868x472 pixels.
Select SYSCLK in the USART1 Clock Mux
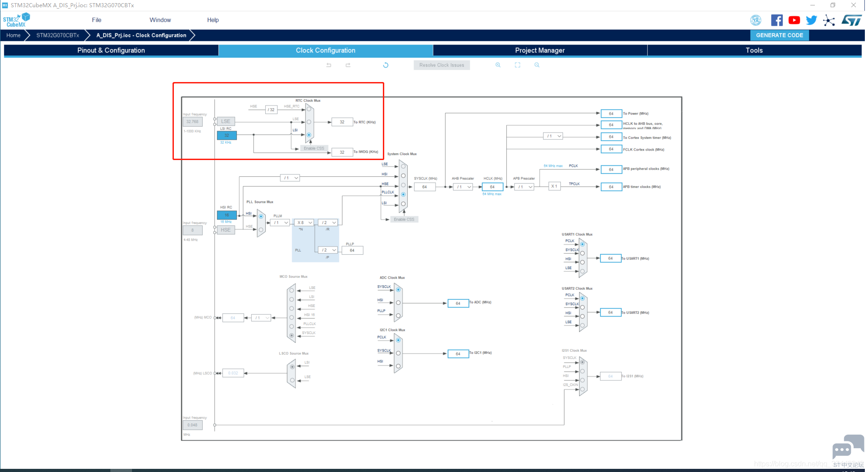coord(582,253)
